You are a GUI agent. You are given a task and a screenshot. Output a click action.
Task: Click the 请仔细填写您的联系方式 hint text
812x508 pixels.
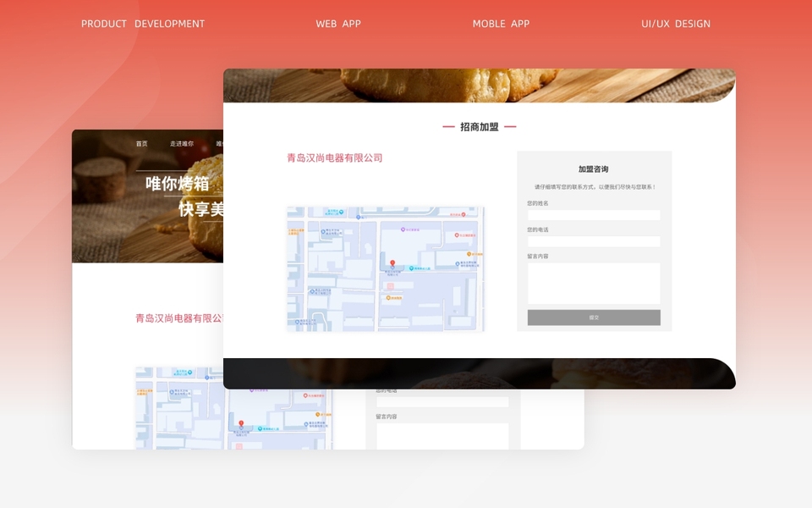pos(595,187)
